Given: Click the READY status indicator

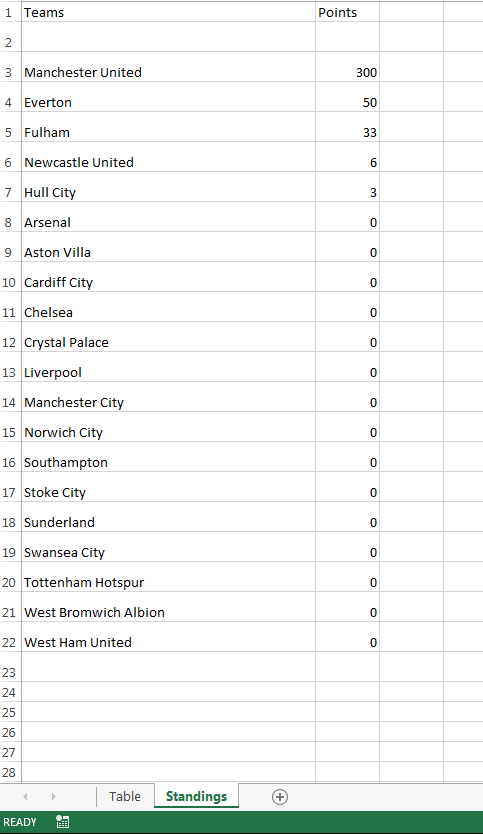Looking at the screenshot, I should 20,822.
